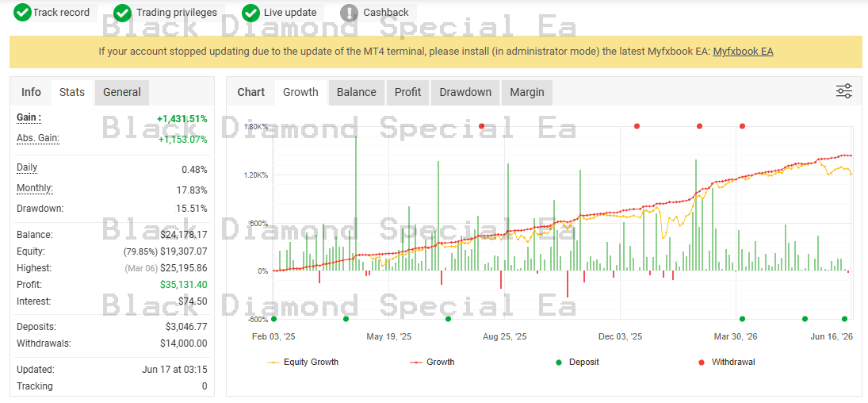Toggle Deposit green dot in legend
This screenshot has width=868, height=403.
559,363
